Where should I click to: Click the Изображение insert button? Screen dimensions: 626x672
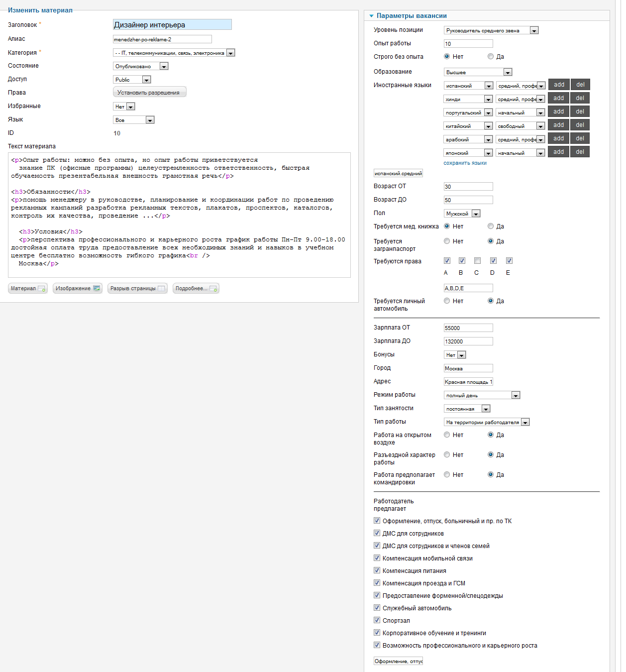(x=78, y=288)
